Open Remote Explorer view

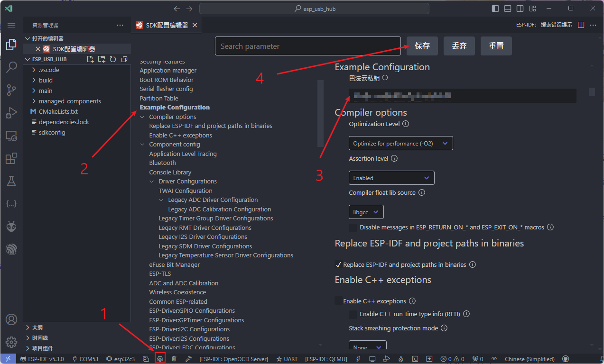click(x=11, y=136)
